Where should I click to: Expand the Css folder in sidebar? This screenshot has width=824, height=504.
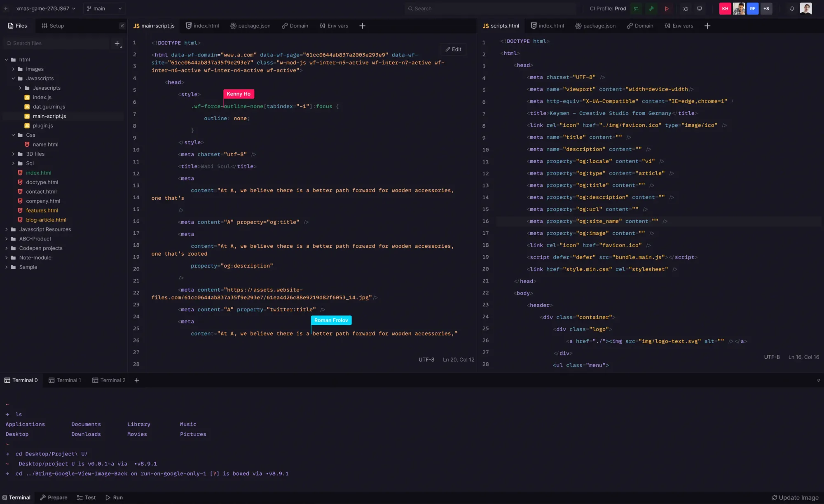[13, 135]
